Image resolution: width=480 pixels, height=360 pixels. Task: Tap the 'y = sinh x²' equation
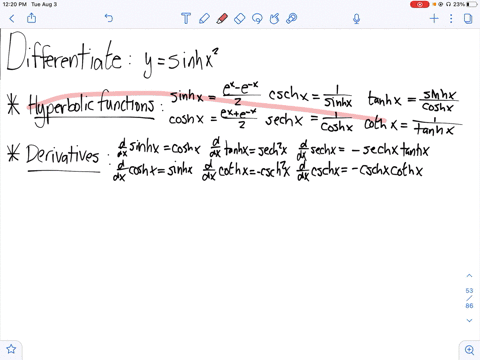[x=180, y=62]
